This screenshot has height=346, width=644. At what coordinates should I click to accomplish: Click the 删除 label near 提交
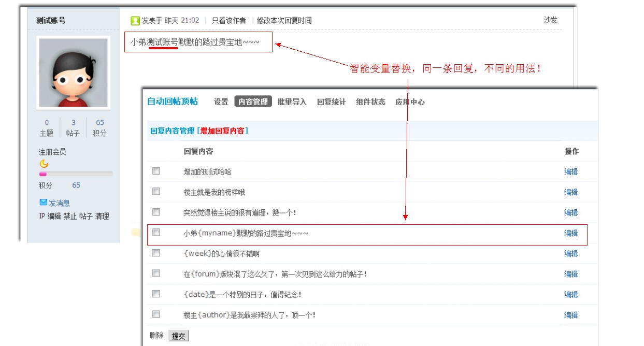click(157, 336)
